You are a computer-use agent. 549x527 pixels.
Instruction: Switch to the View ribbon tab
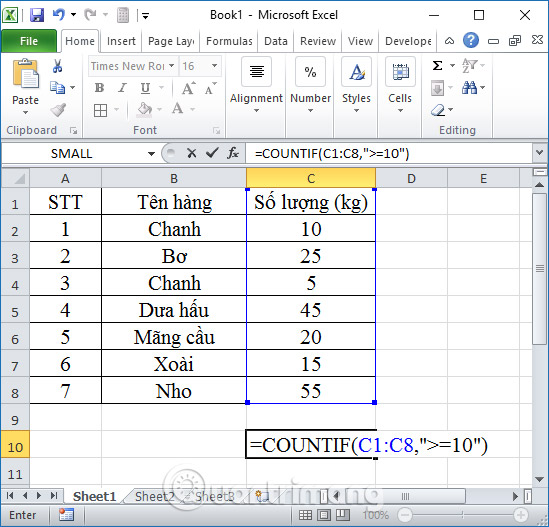(360, 41)
